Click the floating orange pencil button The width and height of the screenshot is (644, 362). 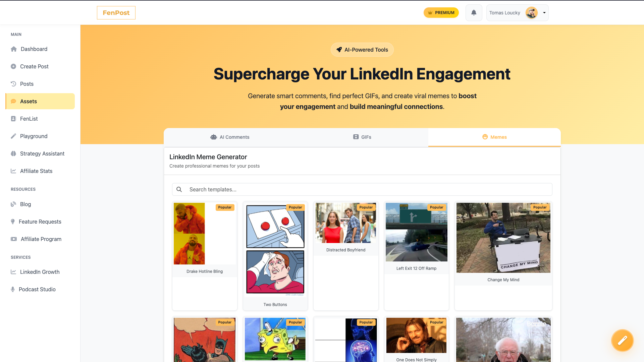[622, 341]
